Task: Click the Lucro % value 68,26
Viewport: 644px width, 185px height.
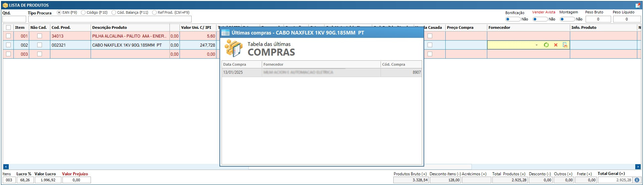Action: click(x=24, y=180)
